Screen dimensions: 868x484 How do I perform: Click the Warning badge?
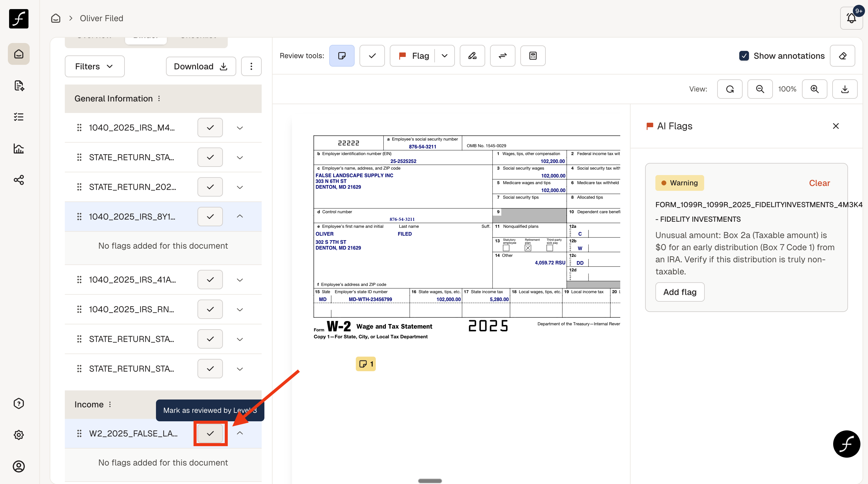pyautogui.click(x=679, y=183)
